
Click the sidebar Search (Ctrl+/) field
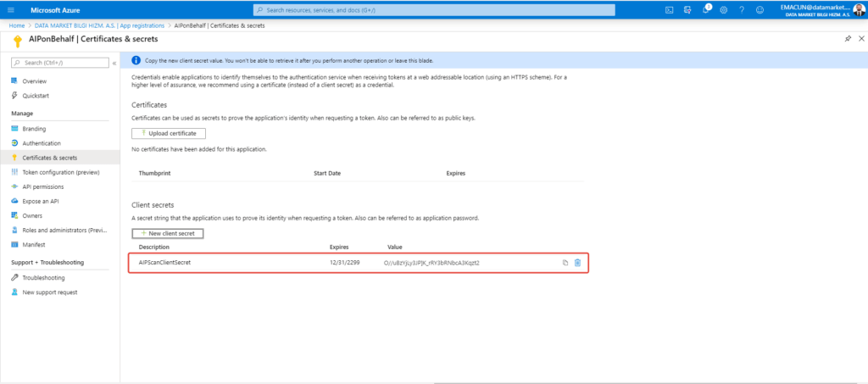click(60, 63)
